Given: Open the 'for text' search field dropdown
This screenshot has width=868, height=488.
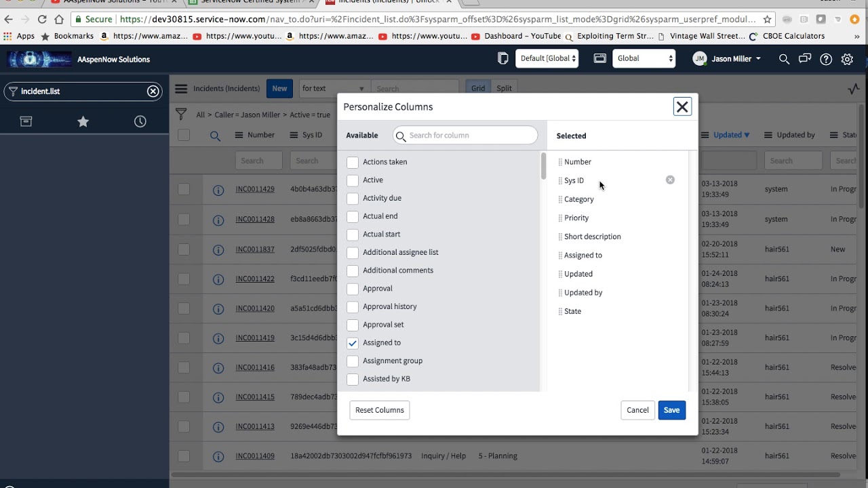Looking at the screenshot, I should point(334,88).
